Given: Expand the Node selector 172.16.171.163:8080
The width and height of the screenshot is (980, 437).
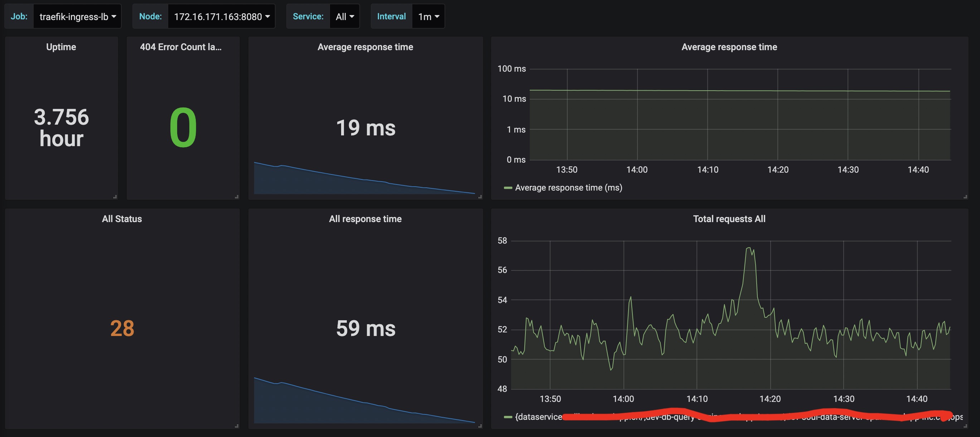Looking at the screenshot, I should (x=222, y=16).
